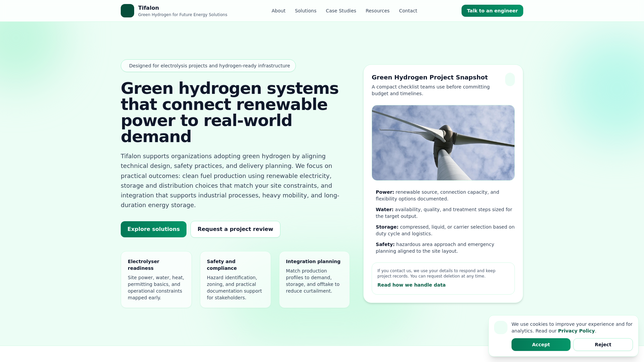Click the Tifalon brand name
644x362 pixels.
coord(149,8)
